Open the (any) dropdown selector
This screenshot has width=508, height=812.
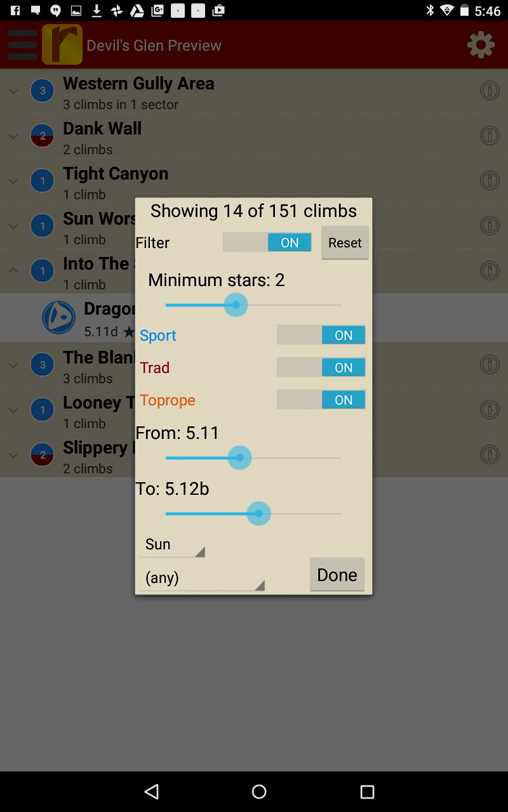click(x=201, y=578)
